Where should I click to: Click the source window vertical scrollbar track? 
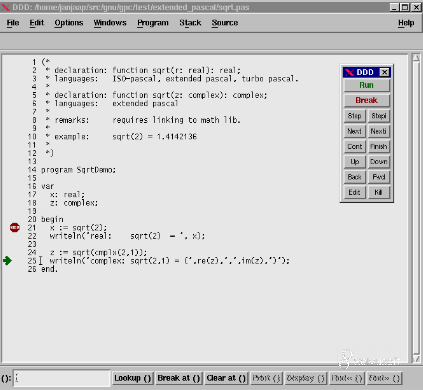coord(416,208)
